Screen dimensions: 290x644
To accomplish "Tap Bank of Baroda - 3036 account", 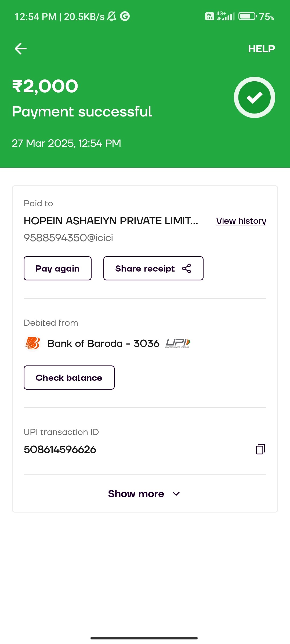I will click(x=103, y=343).
